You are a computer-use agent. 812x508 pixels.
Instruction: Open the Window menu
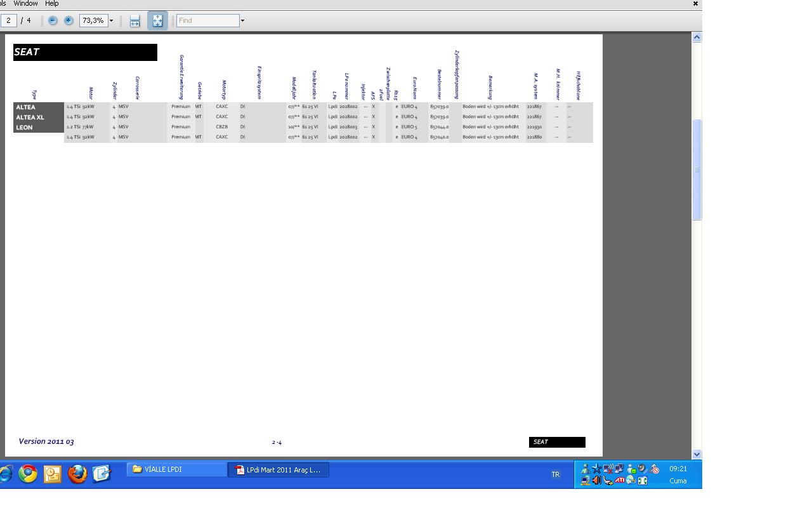click(x=25, y=4)
